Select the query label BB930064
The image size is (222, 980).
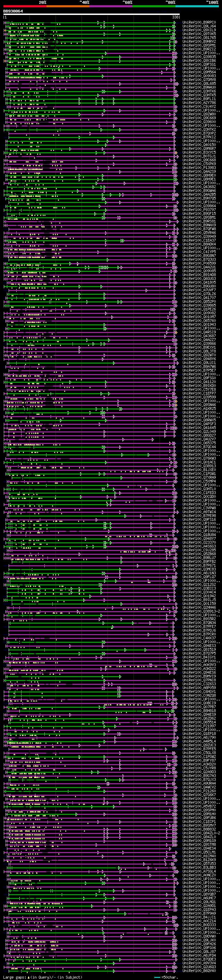[x=13, y=11]
